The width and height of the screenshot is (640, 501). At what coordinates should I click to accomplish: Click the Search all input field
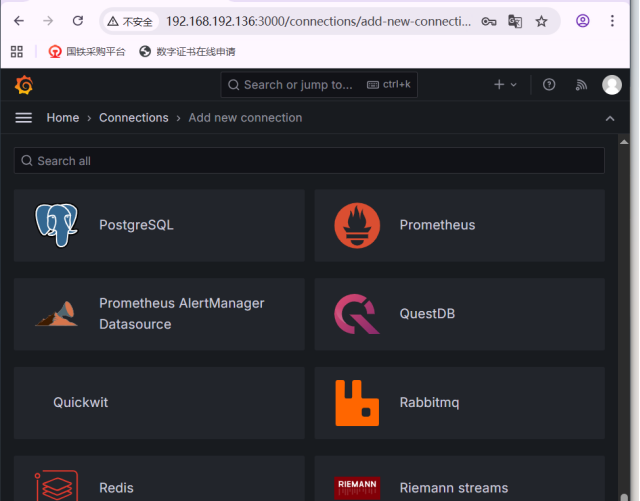(309, 160)
